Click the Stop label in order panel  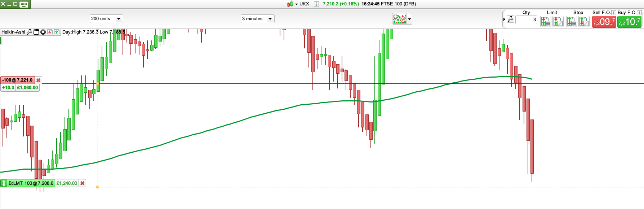(x=578, y=13)
